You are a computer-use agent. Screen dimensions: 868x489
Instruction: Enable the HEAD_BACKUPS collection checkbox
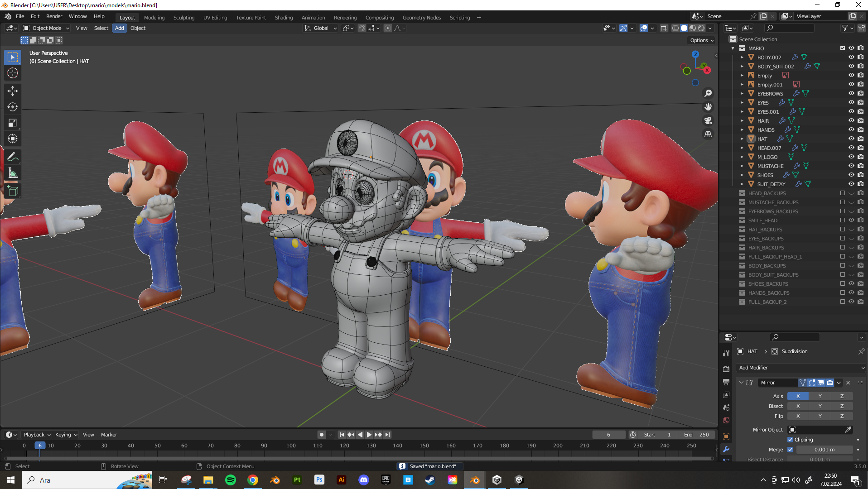(x=843, y=193)
